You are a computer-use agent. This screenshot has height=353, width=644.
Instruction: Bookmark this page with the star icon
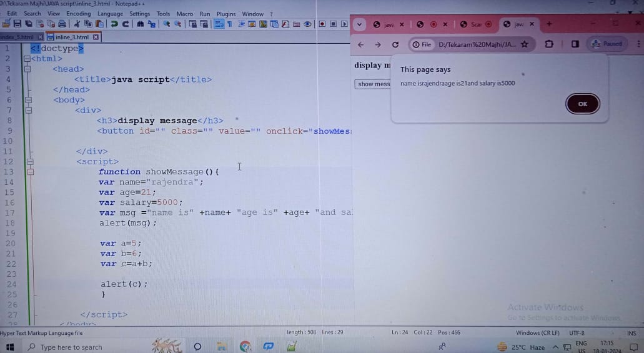(525, 44)
